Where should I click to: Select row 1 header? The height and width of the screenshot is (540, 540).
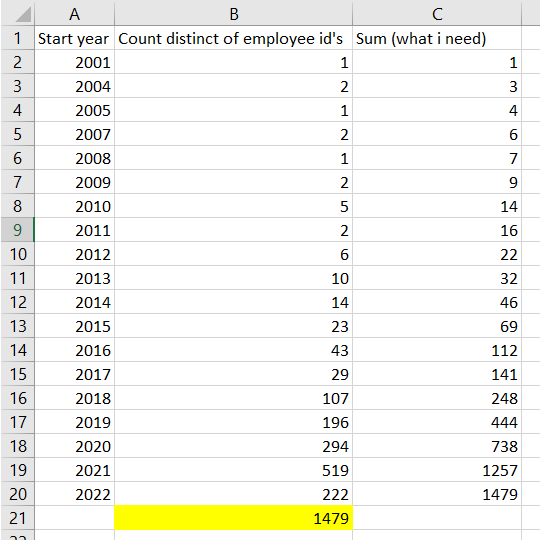[18, 38]
